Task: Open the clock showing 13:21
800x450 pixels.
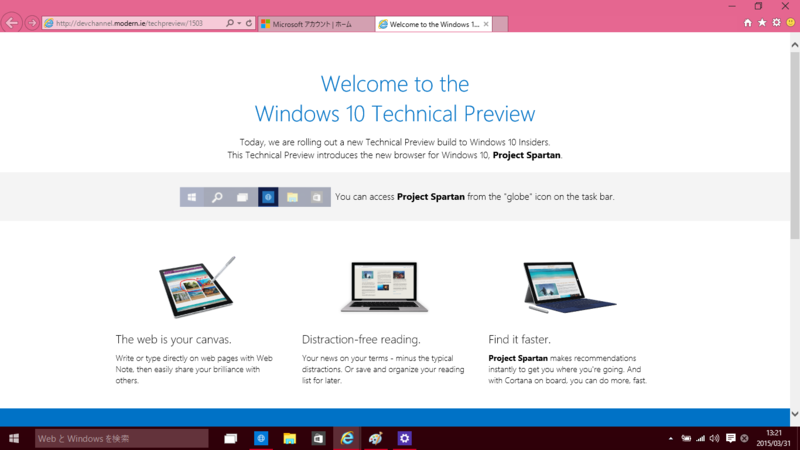Action: (773, 438)
